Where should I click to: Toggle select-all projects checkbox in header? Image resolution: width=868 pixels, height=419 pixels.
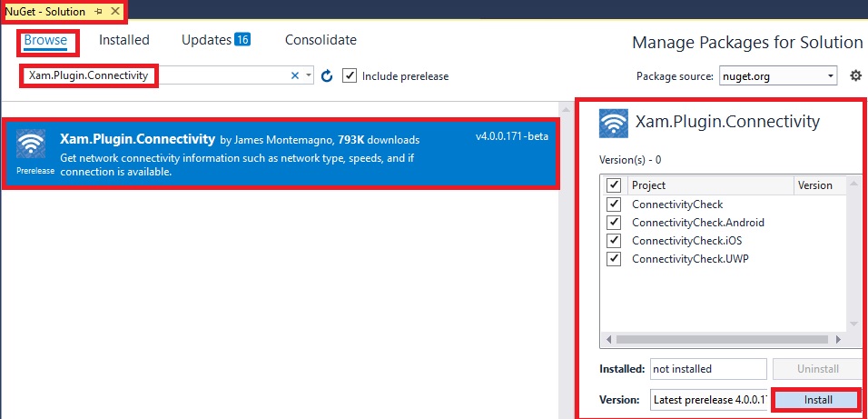614,185
